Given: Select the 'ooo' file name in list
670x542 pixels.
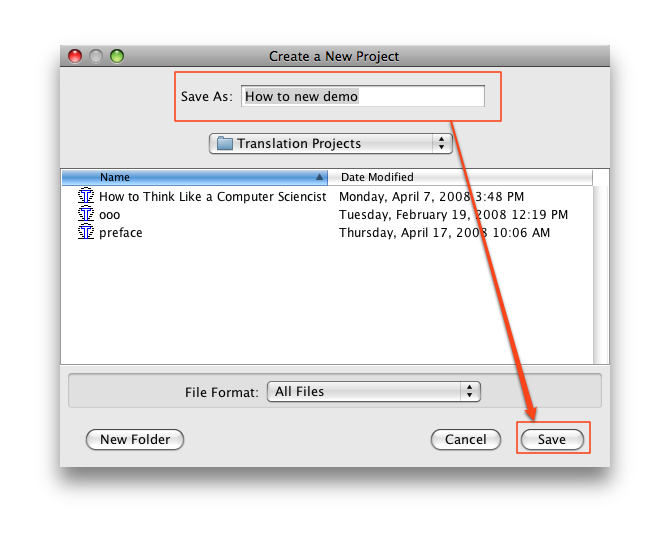Looking at the screenshot, I should pyautogui.click(x=110, y=215).
